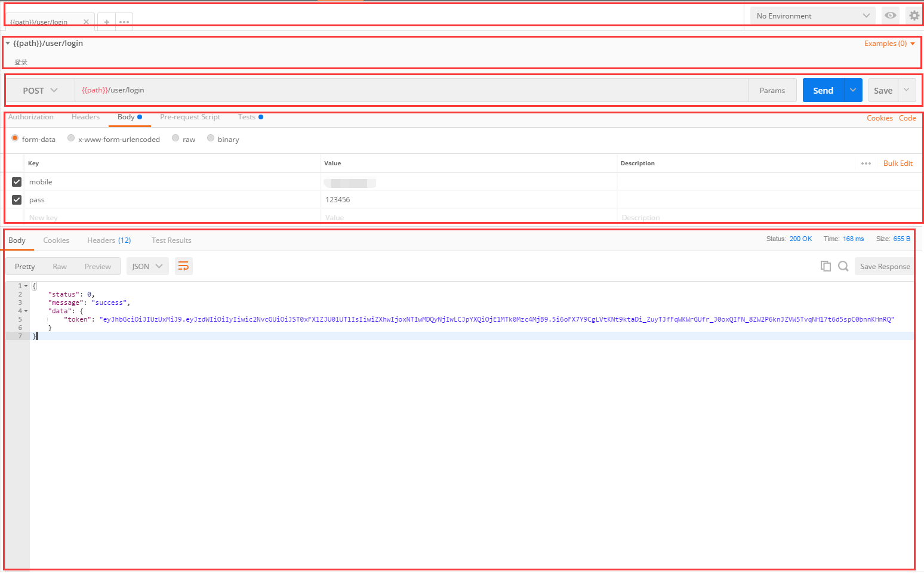Open the Test Results response tab
924x574 pixels.
(x=171, y=240)
